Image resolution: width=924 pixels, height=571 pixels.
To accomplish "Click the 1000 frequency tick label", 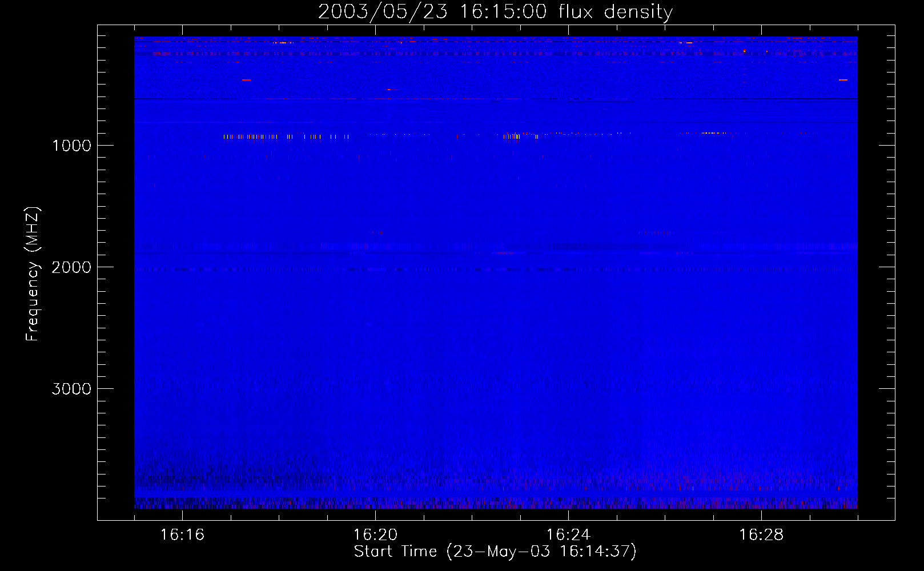I will click(71, 146).
